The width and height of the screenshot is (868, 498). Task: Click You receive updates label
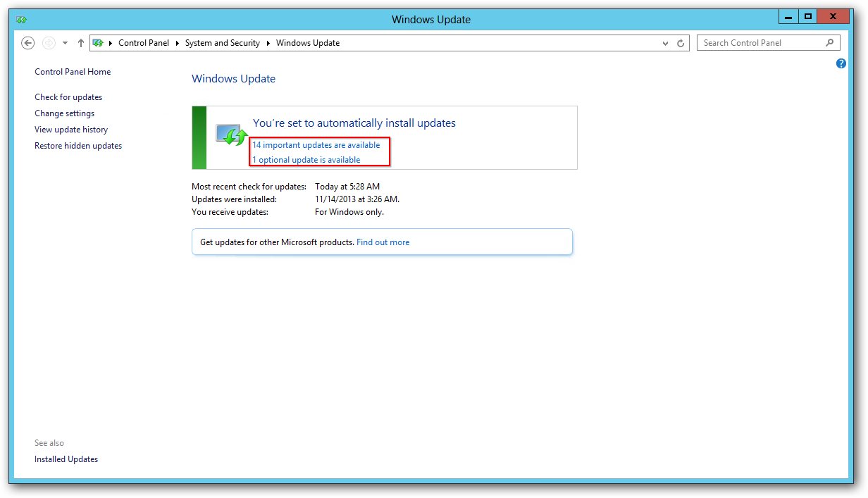(x=230, y=212)
